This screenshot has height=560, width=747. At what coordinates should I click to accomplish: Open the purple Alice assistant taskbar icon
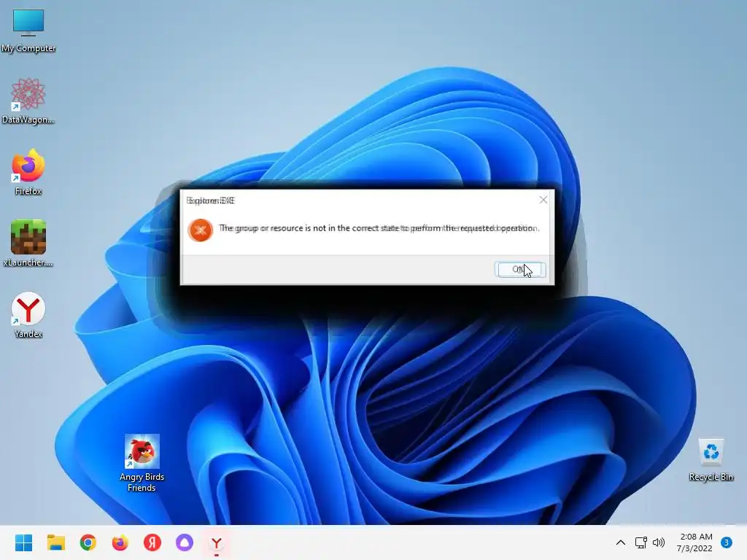point(185,542)
